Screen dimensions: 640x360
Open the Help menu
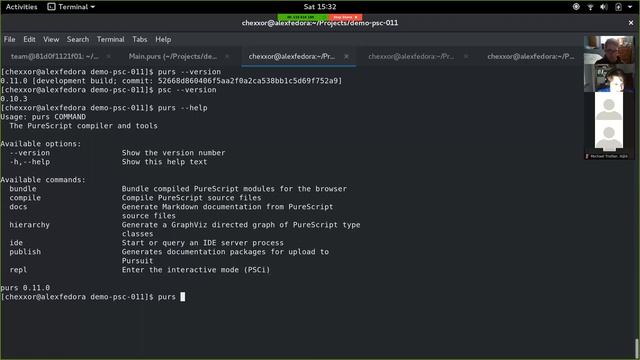(x=163, y=39)
